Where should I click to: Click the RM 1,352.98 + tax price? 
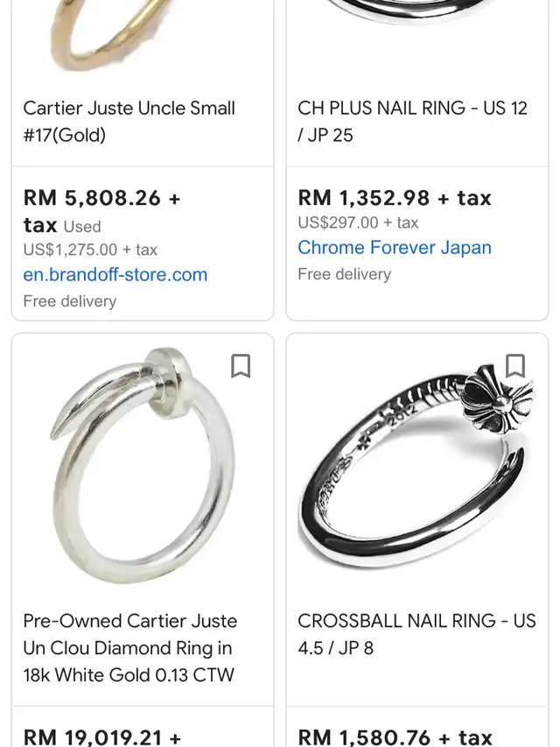(395, 198)
